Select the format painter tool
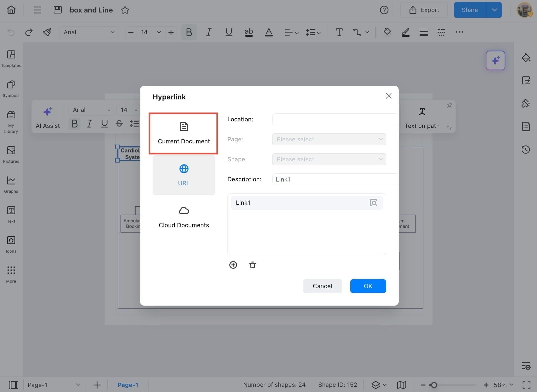The height and width of the screenshot is (392, 537). pyautogui.click(x=47, y=32)
